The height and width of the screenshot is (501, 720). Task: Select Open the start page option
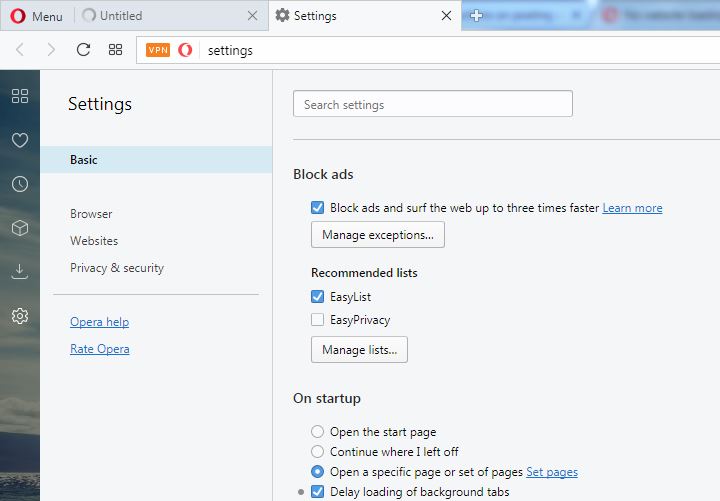point(317,432)
